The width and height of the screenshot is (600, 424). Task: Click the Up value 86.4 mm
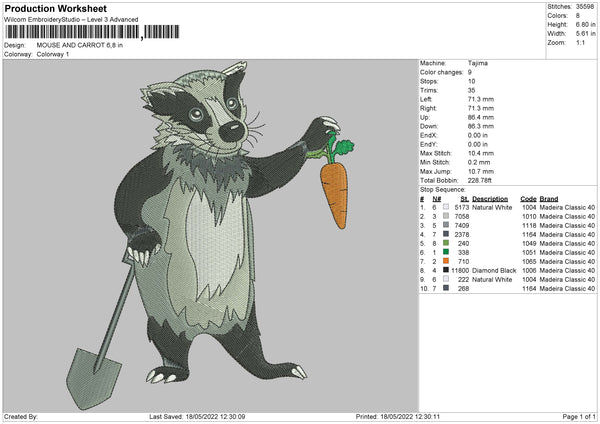click(481, 117)
